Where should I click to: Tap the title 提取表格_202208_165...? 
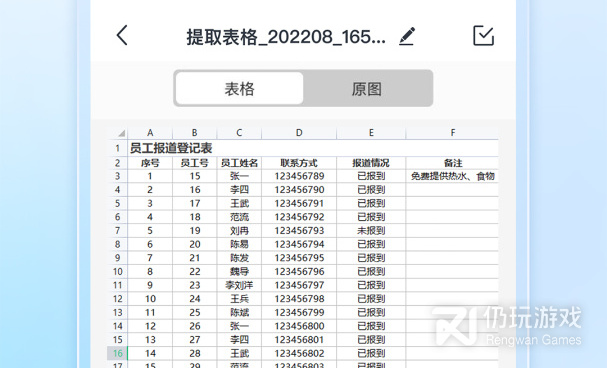click(286, 37)
